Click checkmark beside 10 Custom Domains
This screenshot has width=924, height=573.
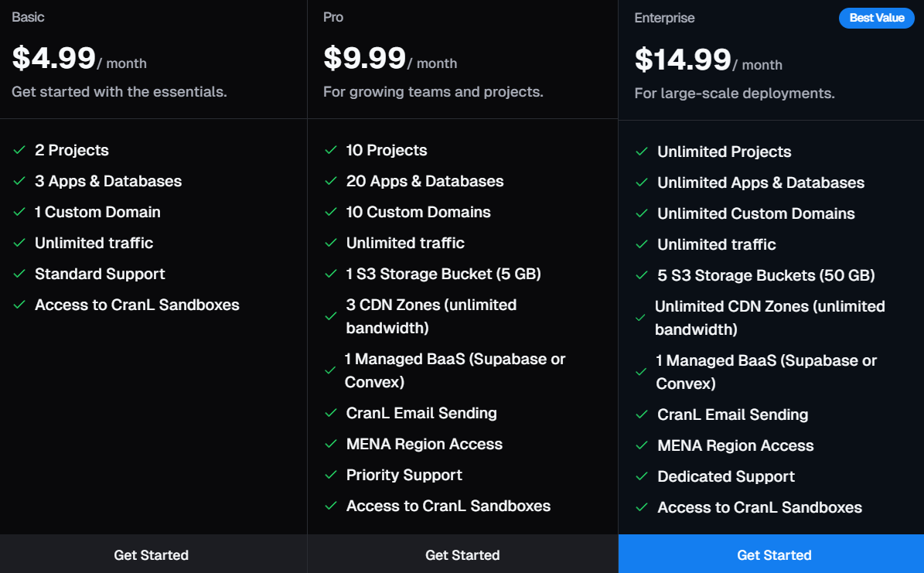pos(331,212)
